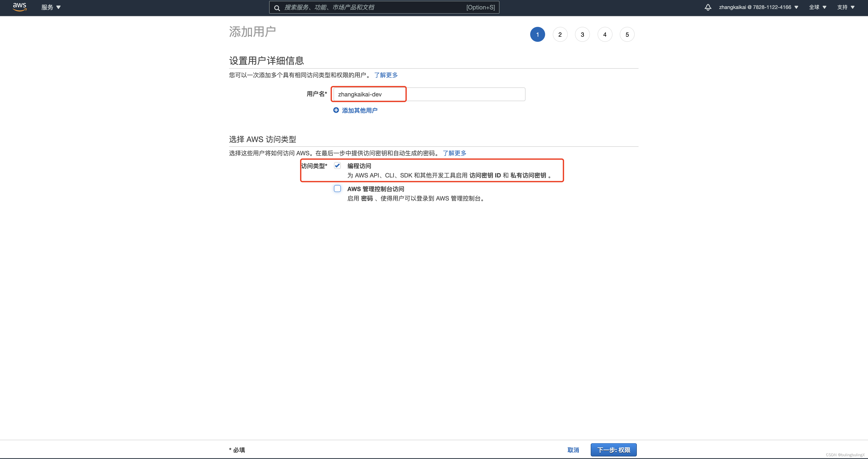Go to wizard step 3 circle

tap(582, 34)
